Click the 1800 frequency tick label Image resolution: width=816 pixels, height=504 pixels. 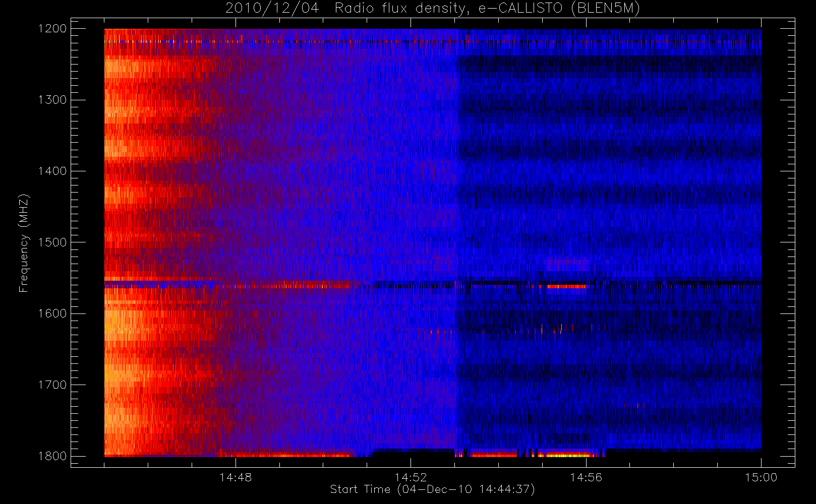(52, 456)
